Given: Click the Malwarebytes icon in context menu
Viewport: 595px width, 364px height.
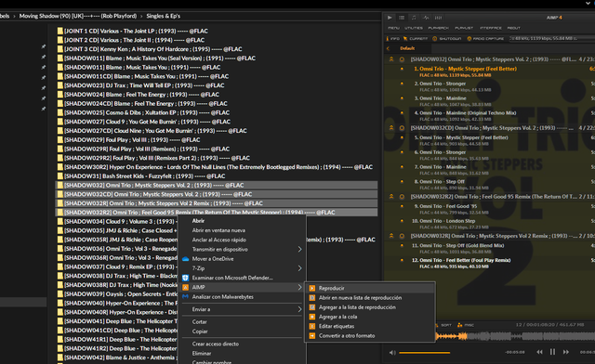Looking at the screenshot, I should click(x=186, y=297).
